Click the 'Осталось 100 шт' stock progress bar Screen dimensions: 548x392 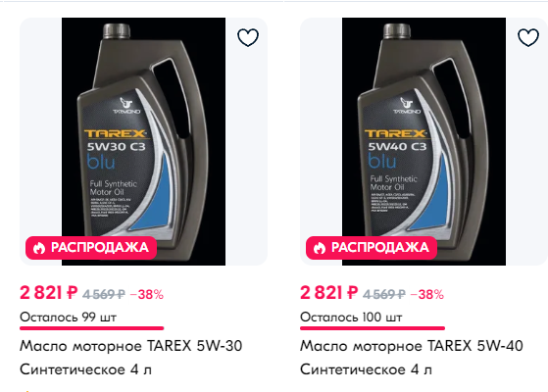point(373,328)
